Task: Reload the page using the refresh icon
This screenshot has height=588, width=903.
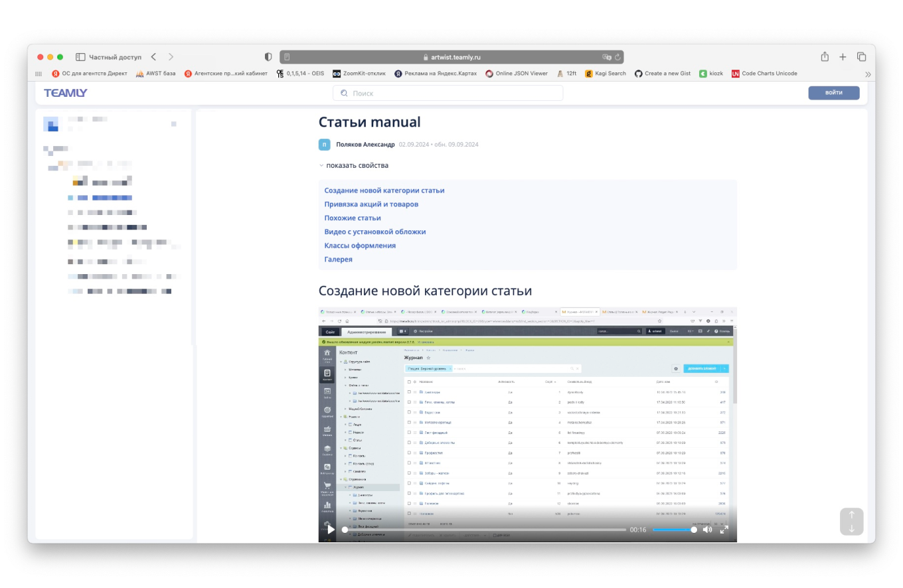Action: pos(617,57)
